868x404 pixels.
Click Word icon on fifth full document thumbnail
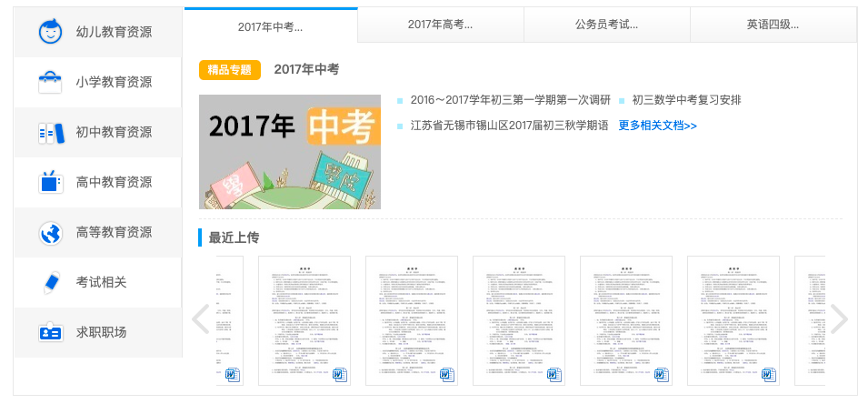click(769, 375)
